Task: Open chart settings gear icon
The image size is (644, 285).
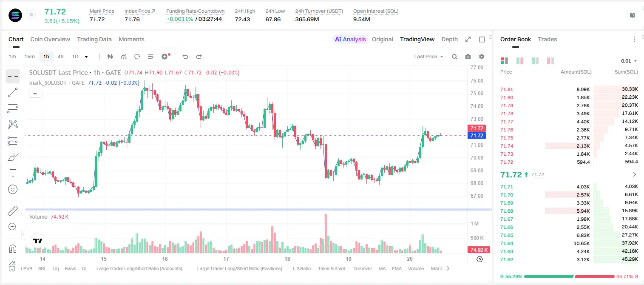Action: (x=482, y=57)
